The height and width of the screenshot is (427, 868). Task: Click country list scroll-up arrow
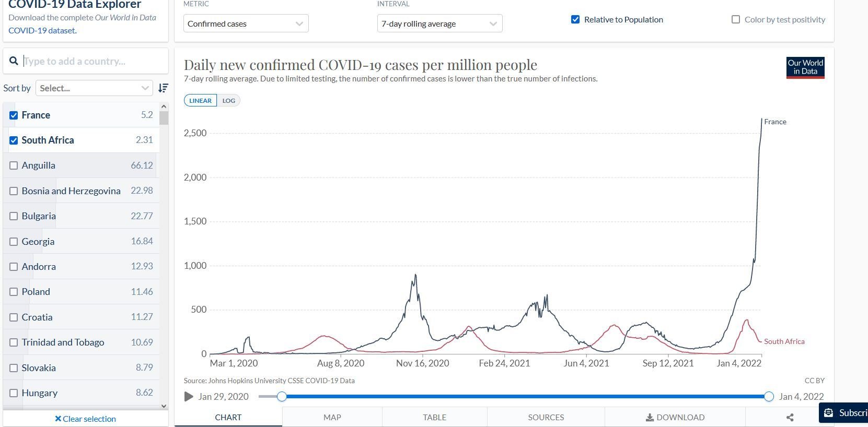coord(164,106)
